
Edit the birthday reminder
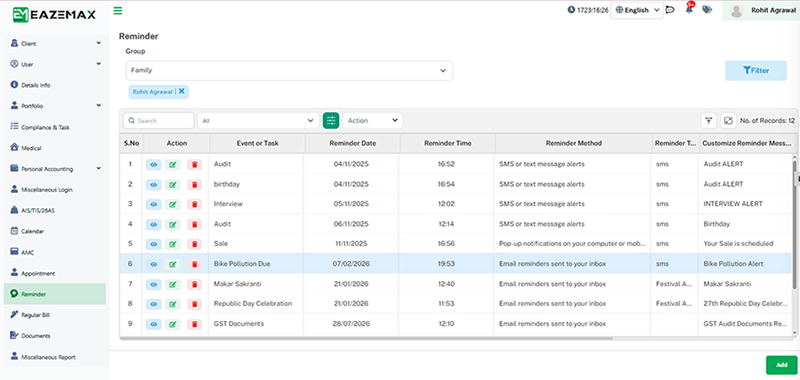point(173,184)
